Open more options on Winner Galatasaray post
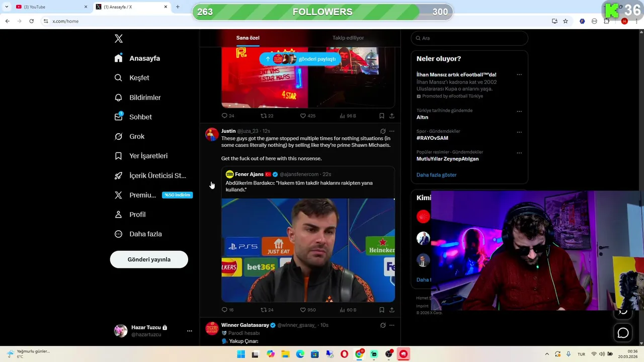 tap(392, 325)
